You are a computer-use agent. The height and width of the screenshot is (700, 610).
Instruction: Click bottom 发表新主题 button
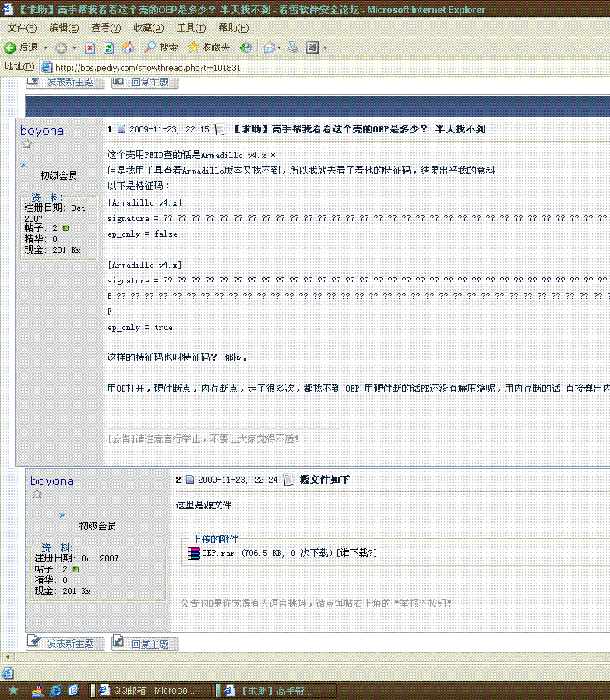[x=65, y=643]
